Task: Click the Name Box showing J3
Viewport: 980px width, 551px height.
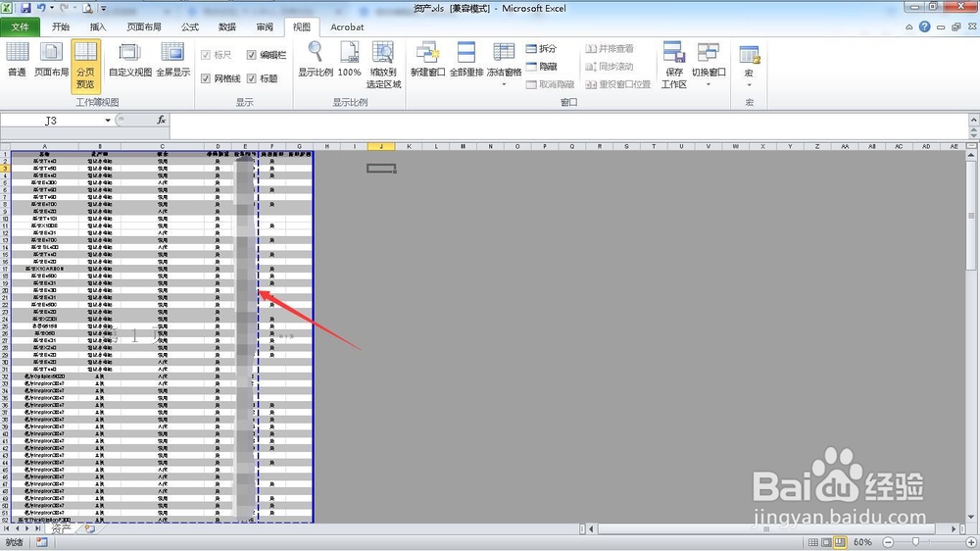Action: (x=51, y=120)
